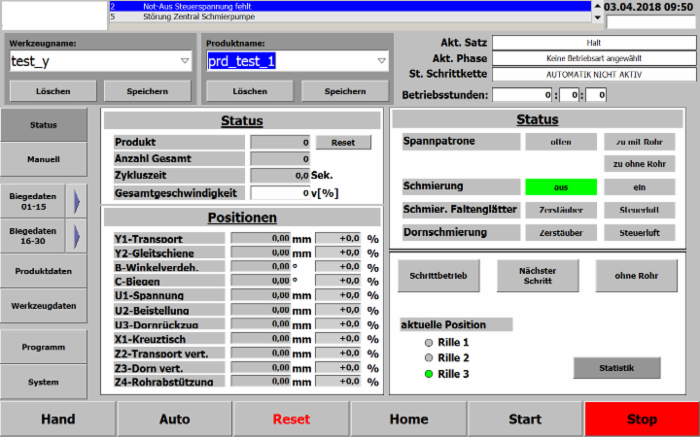
Task: Open the Werkzeugname dropdown
Action: [x=185, y=61]
